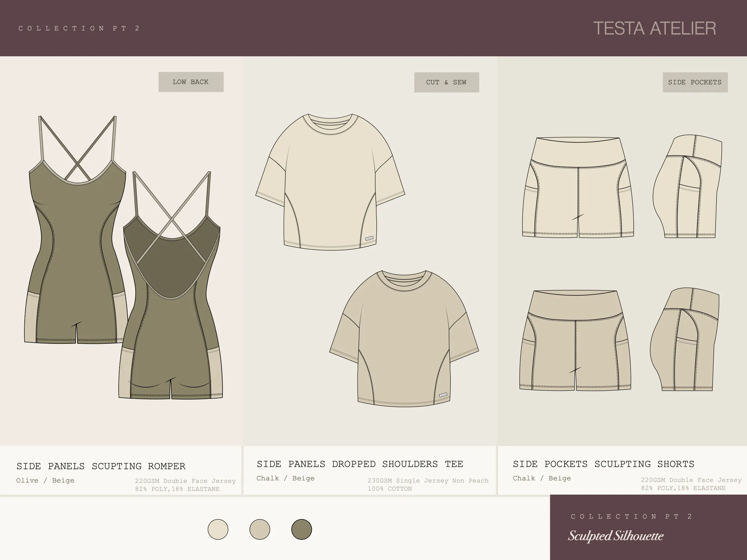Select the chalk color swatch
747x560 pixels.
218,529
